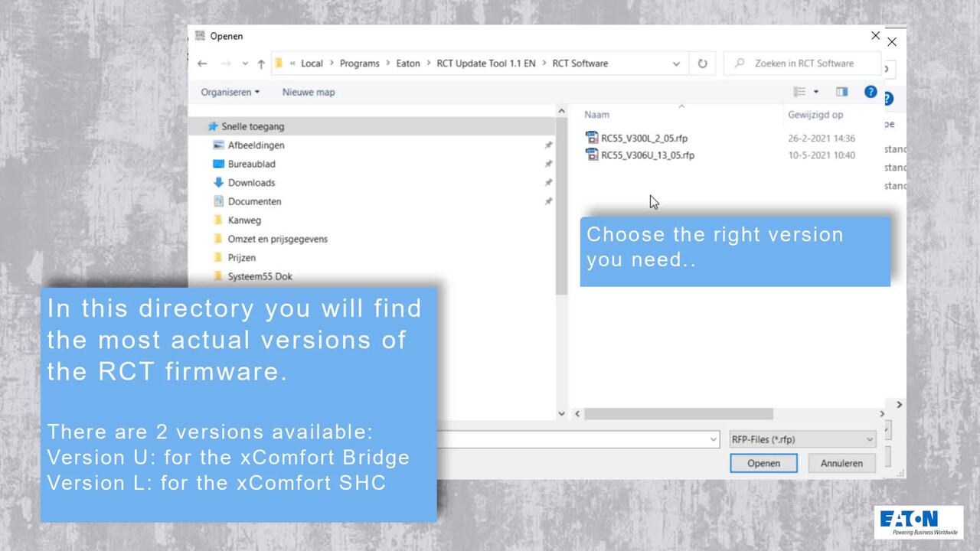
Task: Click the pin icon next to Afbeeldingen
Action: 548,145
